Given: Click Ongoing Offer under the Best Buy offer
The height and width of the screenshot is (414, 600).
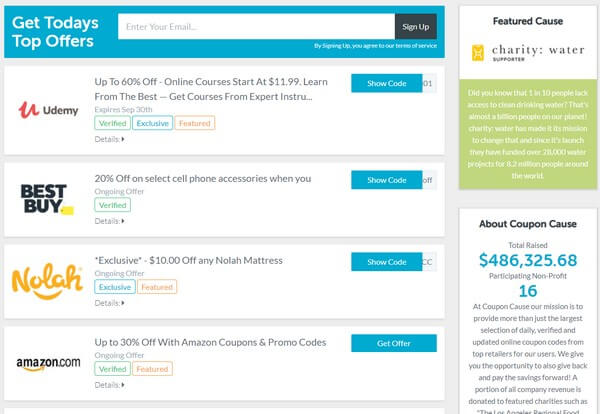Looking at the screenshot, I should coord(119,191).
